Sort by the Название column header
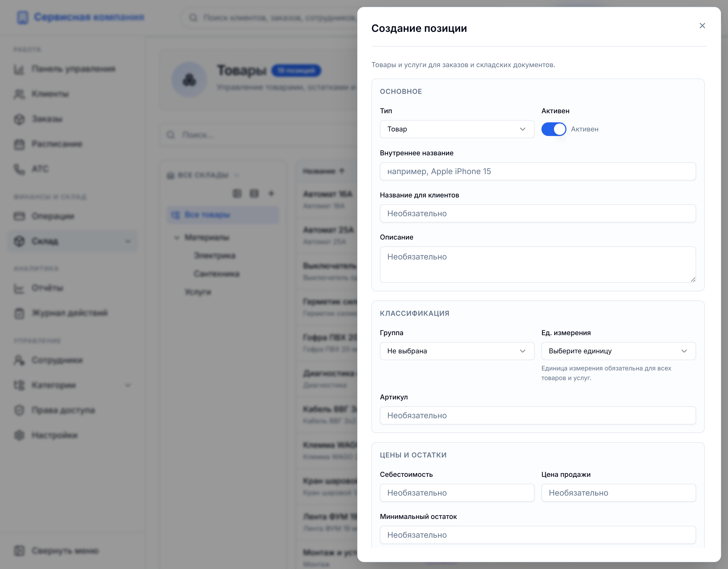This screenshot has width=728, height=569. click(x=323, y=171)
